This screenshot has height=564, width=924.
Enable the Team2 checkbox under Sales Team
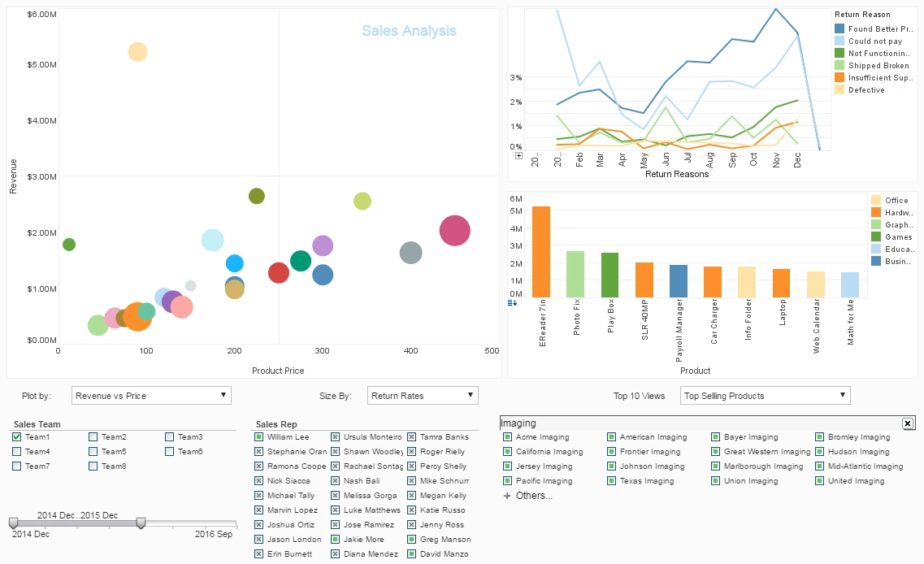point(92,436)
